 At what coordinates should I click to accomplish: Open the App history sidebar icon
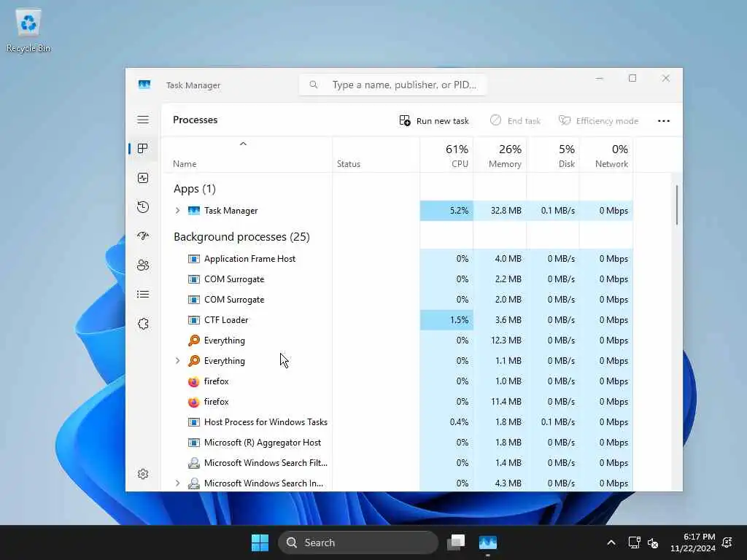point(143,207)
